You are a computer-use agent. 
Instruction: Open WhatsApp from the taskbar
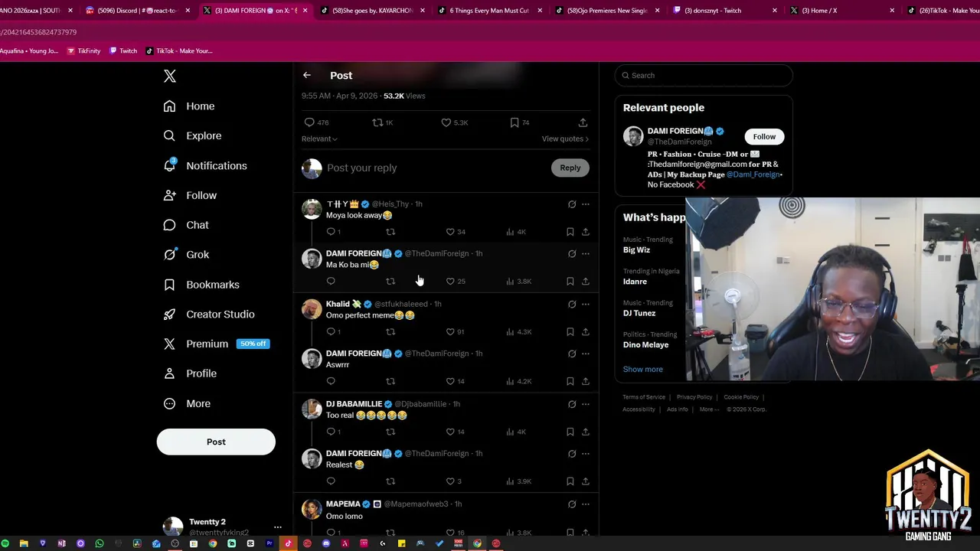[x=100, y=543]
